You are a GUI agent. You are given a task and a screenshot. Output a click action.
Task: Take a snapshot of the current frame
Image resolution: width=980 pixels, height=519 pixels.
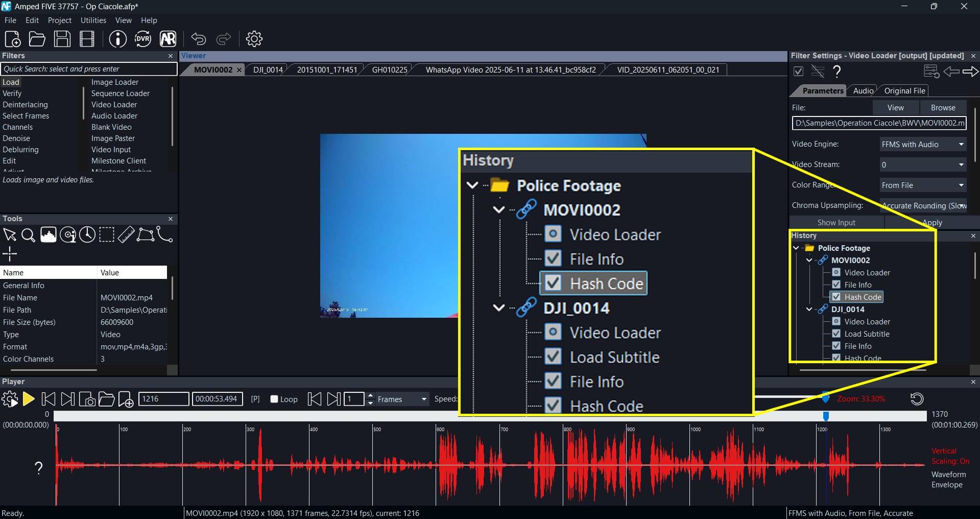click(x=87, y=399)
